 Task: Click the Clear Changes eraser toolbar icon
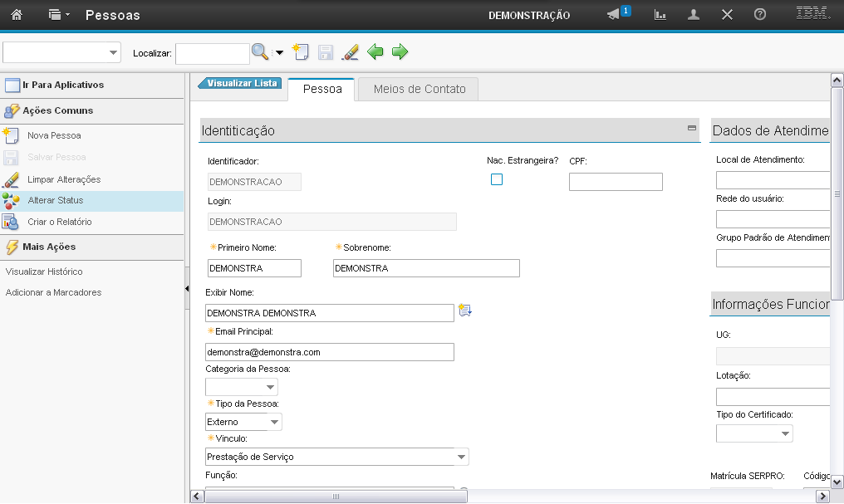[351, 52]
